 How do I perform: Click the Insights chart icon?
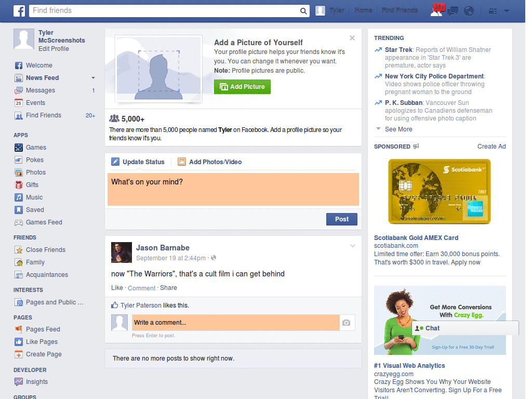pos(19,382)
